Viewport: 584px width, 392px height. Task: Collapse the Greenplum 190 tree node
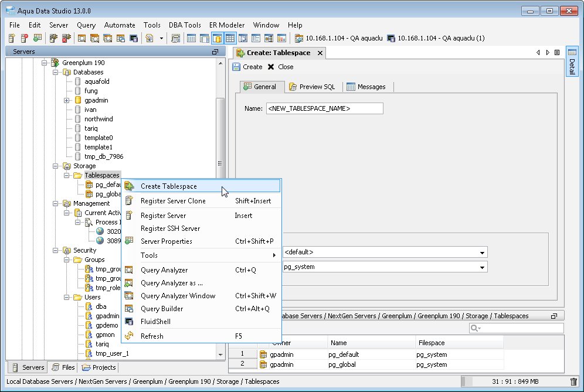[45, 63]
